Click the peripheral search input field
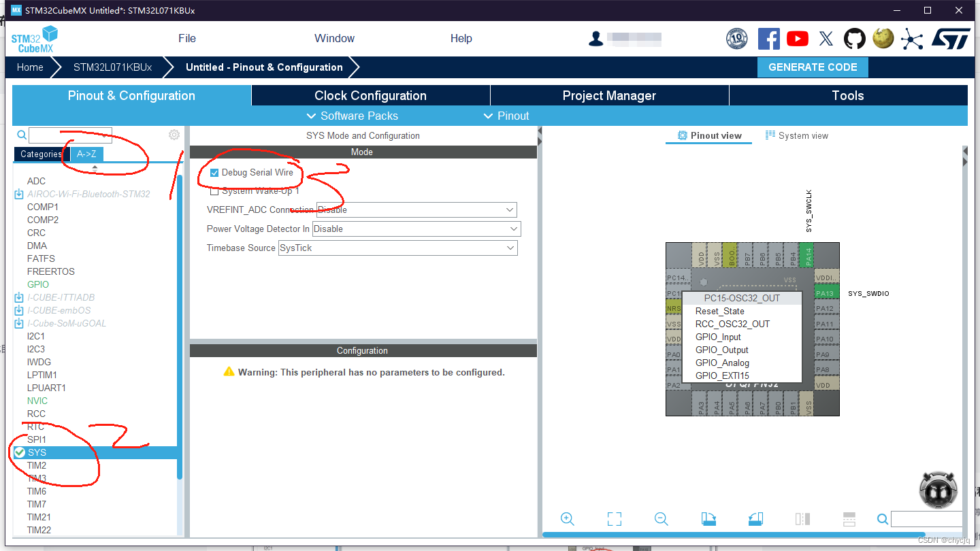Viewport: 980px width, 551px height. click(71, 135)
